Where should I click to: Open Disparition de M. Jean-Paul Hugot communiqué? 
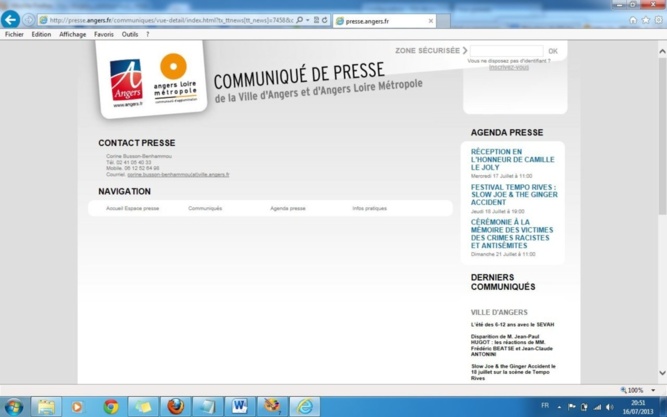512,345
